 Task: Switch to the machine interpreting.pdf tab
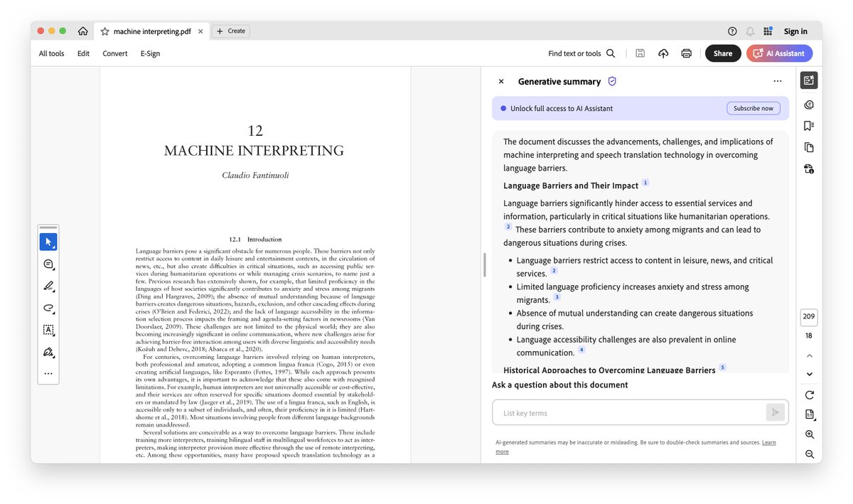[x=152, y=31]
